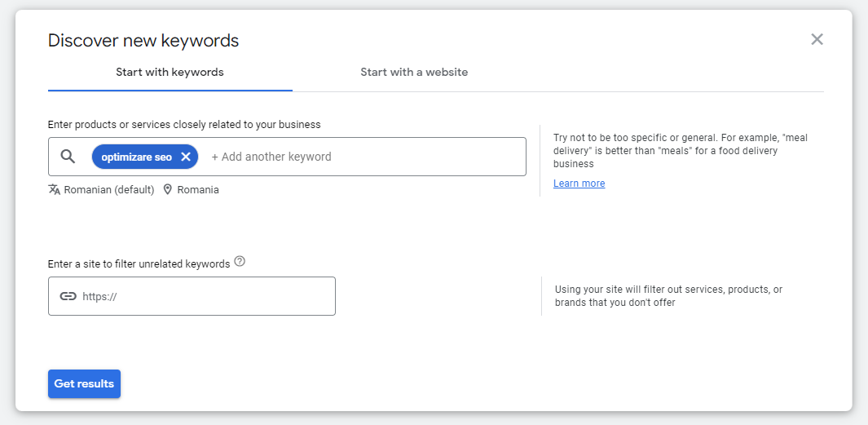Click the meal delivery tip text
This screenshot has width=868, height=425.
(680, 151)
